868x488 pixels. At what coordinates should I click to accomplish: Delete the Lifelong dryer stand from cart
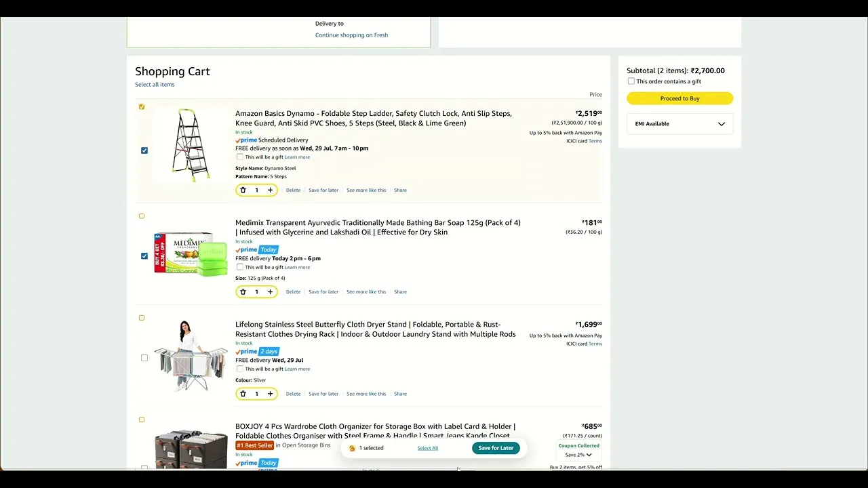pyautogui.click(x=293, y=394)
